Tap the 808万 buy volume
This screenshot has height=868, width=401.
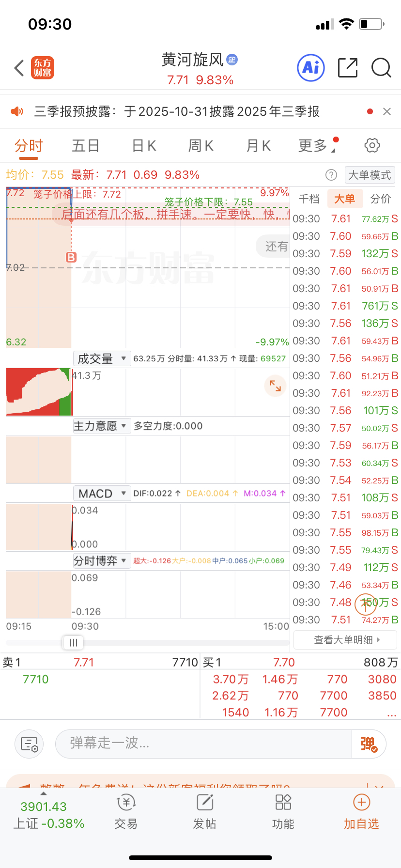point(381,662)
